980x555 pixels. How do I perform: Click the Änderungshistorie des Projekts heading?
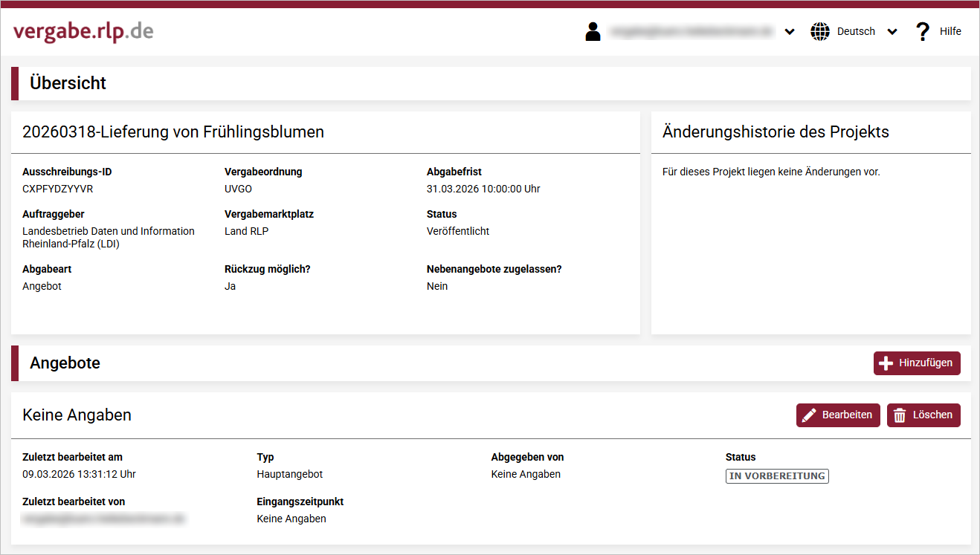(776, 132)
